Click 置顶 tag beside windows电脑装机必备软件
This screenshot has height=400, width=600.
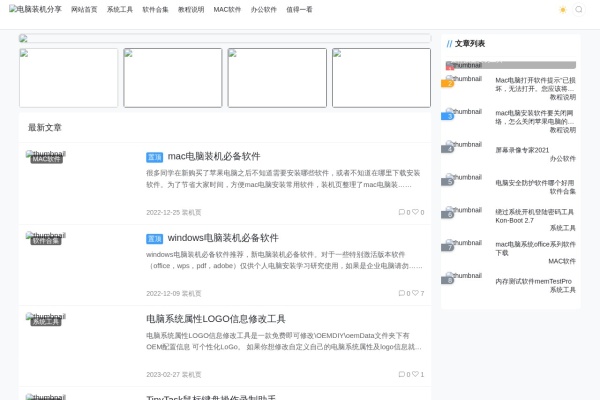(x=155, y=238)
